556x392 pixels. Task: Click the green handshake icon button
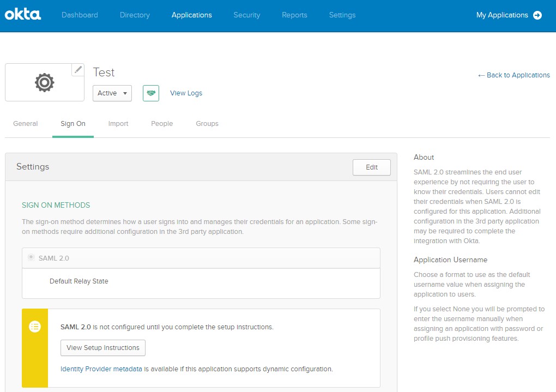click(151, 93)
